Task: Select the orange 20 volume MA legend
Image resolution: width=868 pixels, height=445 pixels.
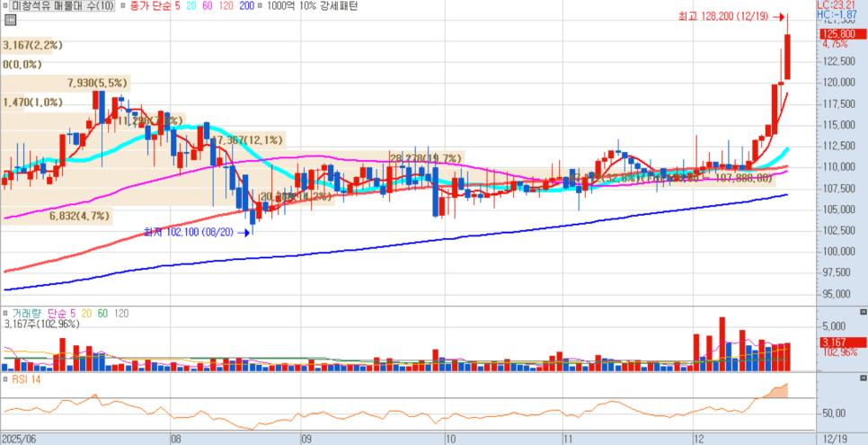Action: click(x=87, y=314)
